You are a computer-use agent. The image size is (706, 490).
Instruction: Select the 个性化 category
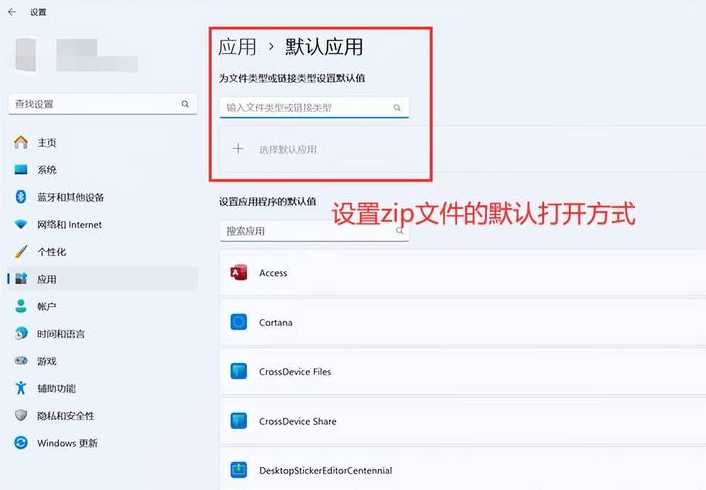pyautogui.click(x=103, y=251)
